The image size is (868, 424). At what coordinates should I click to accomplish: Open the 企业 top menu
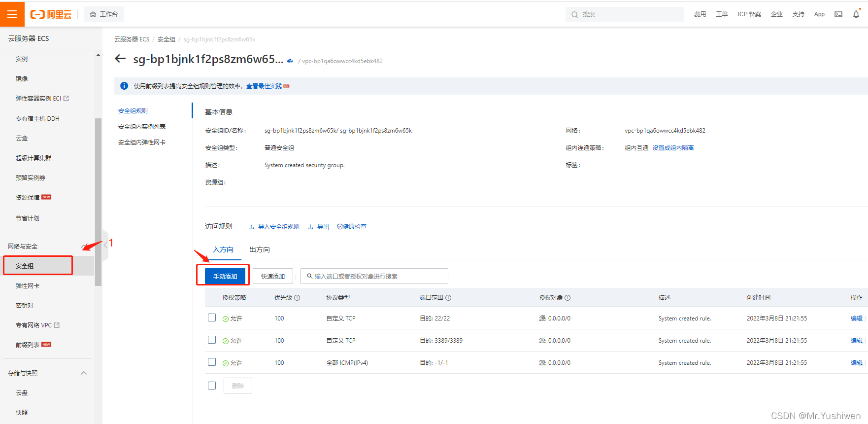point(777,14)
